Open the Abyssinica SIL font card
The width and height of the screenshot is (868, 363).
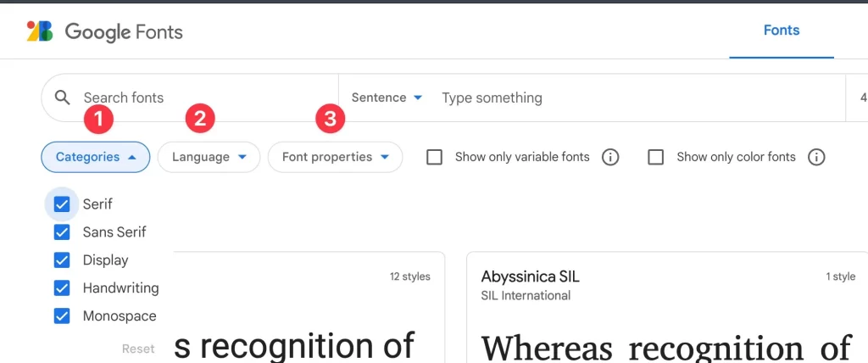click(667, 308)
